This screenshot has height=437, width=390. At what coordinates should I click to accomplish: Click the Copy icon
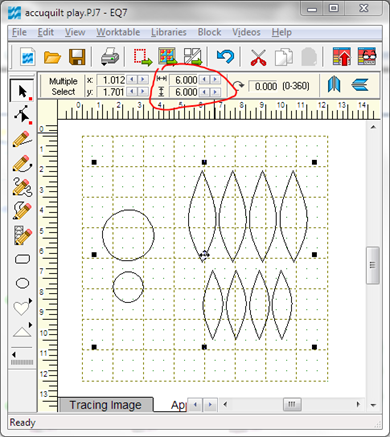pos(283,57)
